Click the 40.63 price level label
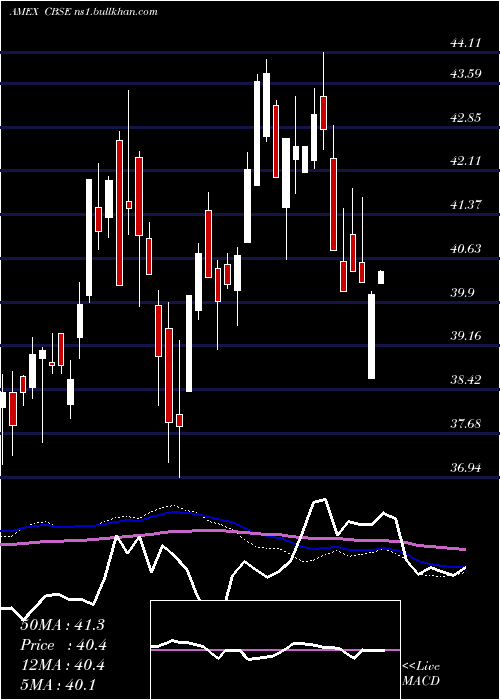 click(466, 249)
